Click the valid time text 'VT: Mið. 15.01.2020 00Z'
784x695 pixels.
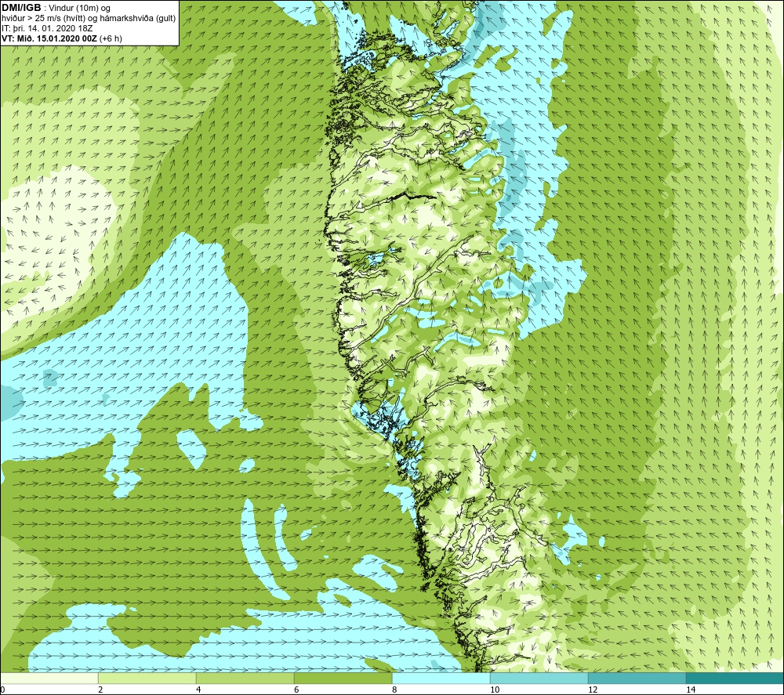coord(49,38)
